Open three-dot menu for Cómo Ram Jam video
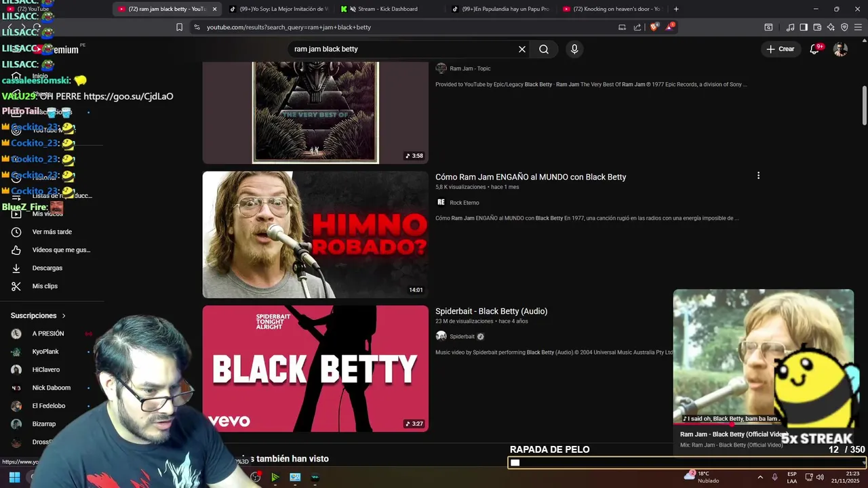The image size is (868, 488). pos(758,176)
